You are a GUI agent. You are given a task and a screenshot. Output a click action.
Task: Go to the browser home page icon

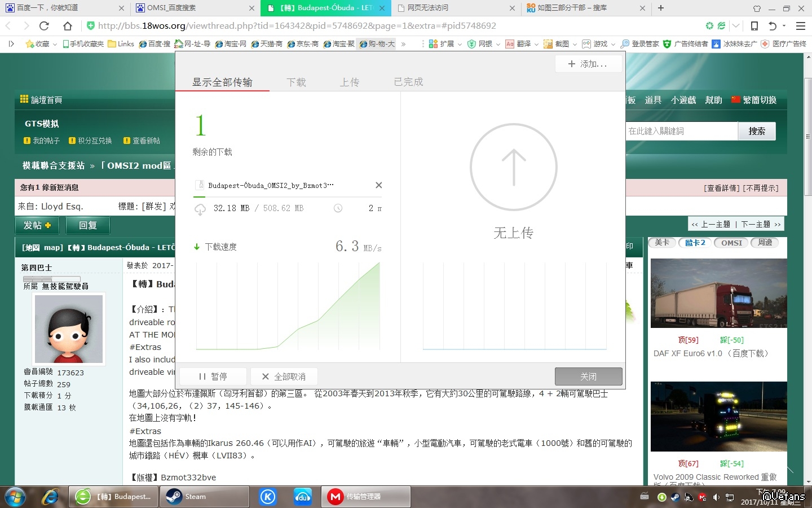pyautogui.click(x=68, y=26)
